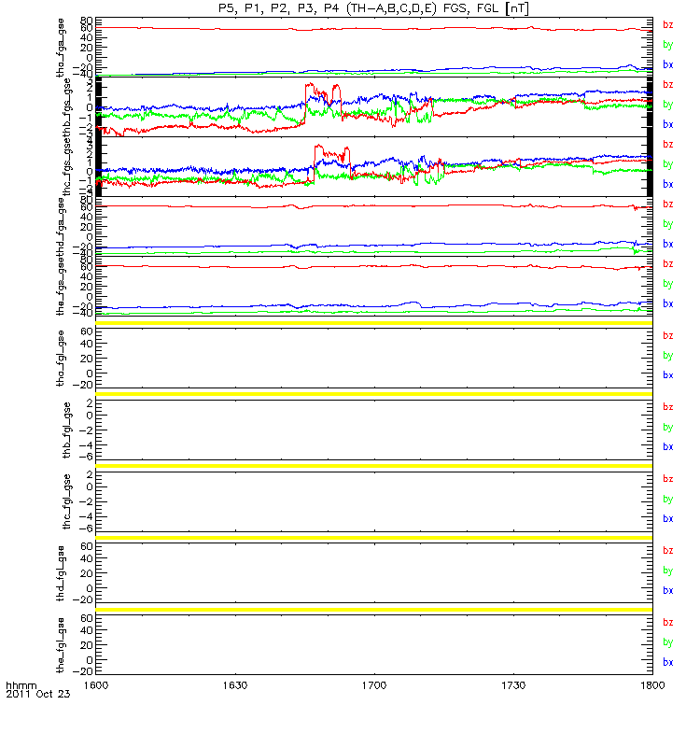
Task: Click the 'bz' legend label of the the_fgs_gse panel
Action: click(x=668, y=264)
